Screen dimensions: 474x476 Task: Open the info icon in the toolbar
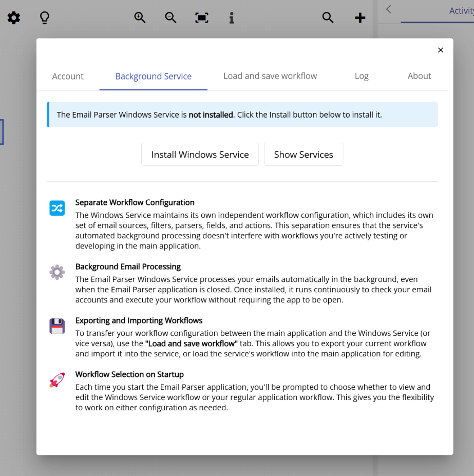click(x=231, y=17)
